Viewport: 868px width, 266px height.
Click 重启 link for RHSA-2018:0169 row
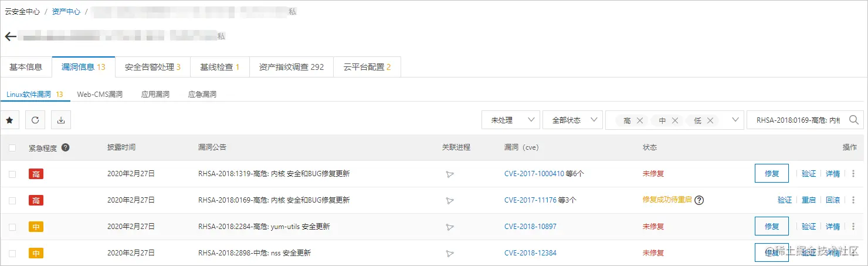(x=809, y=200)
